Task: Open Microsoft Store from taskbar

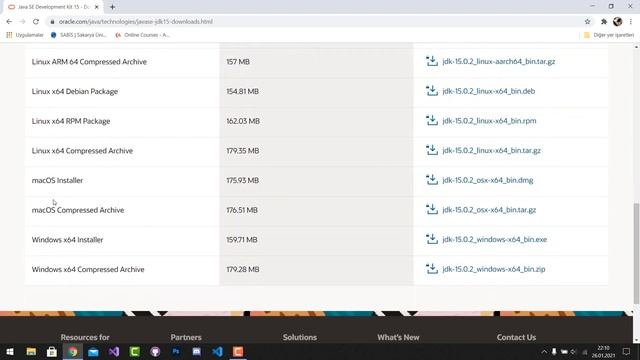Action: click(52, 351)
